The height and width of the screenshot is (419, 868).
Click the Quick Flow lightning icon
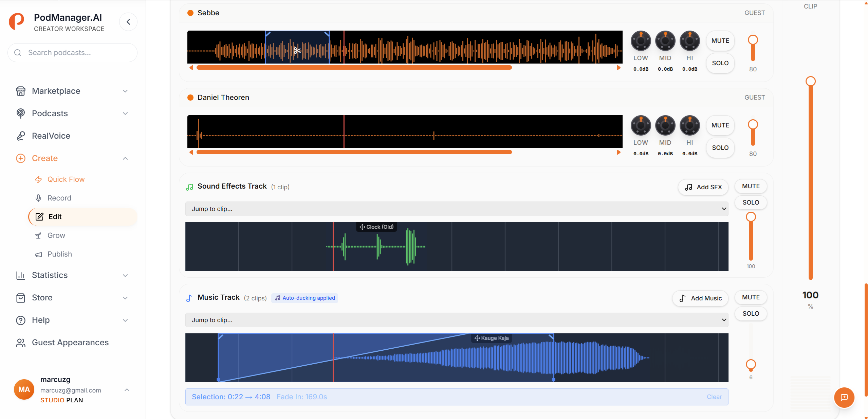click(38, 179)
